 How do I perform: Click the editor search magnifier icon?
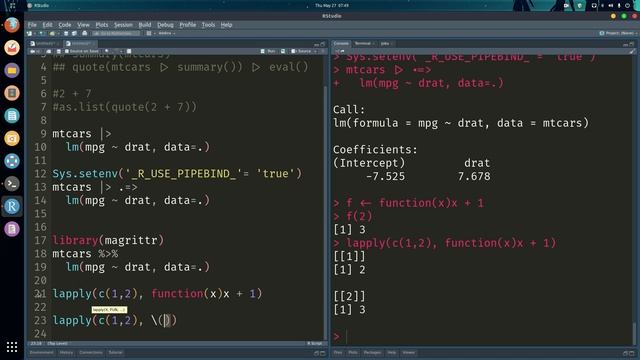tap(107, 51)
